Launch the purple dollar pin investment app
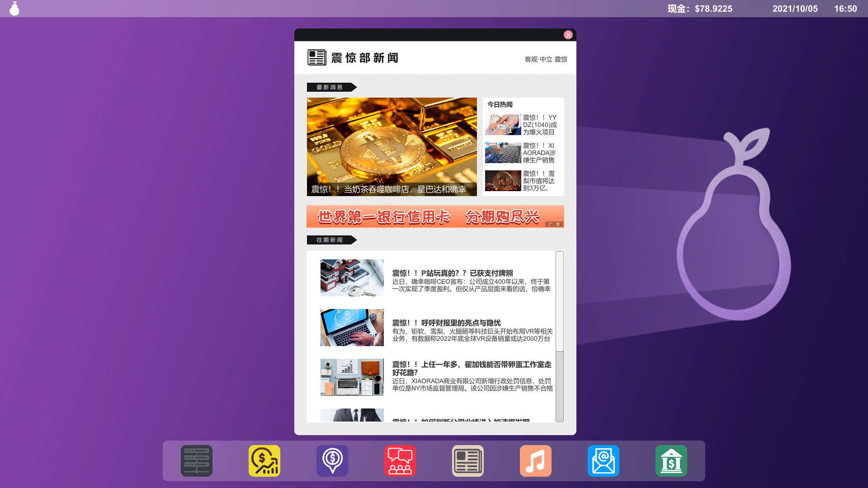 pyautogui.click(x=332, y=460)
